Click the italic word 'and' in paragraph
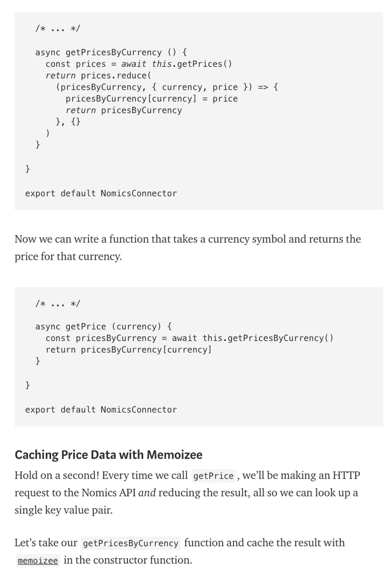The width and height of the screenshot is (392, 582). [147, 493]
